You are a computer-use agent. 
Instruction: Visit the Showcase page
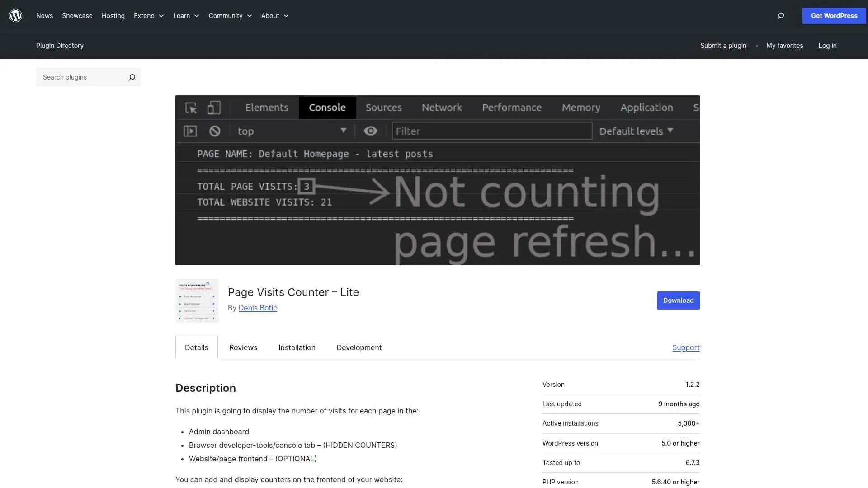click(x=77, y=16)
